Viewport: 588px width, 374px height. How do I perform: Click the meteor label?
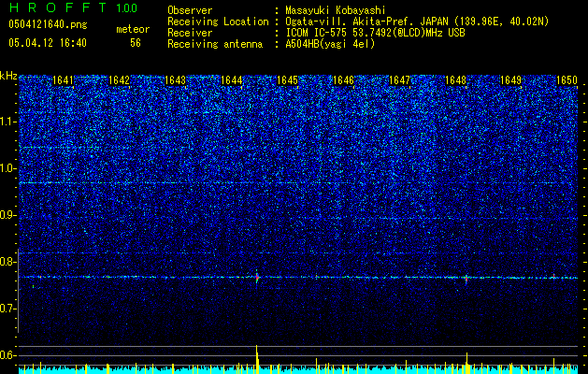point(133,29)
